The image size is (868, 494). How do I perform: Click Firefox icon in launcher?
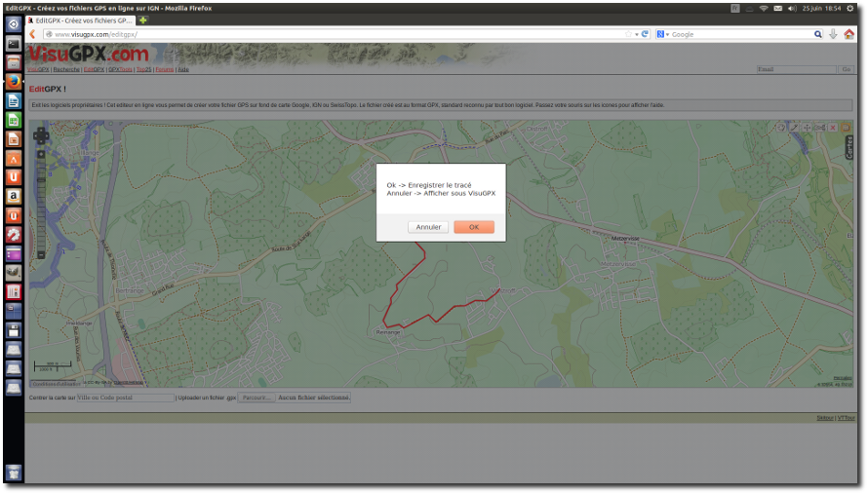(14, 81)
